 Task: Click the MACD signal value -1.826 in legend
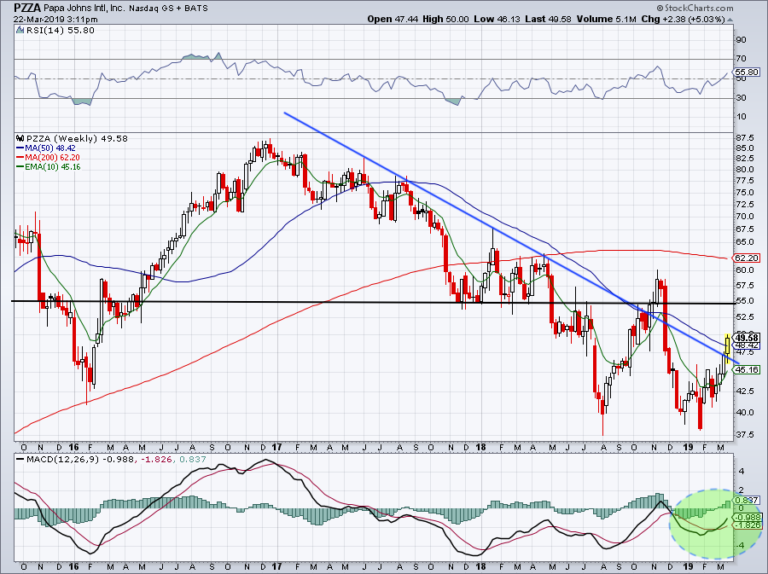click(x=158, y=459)
